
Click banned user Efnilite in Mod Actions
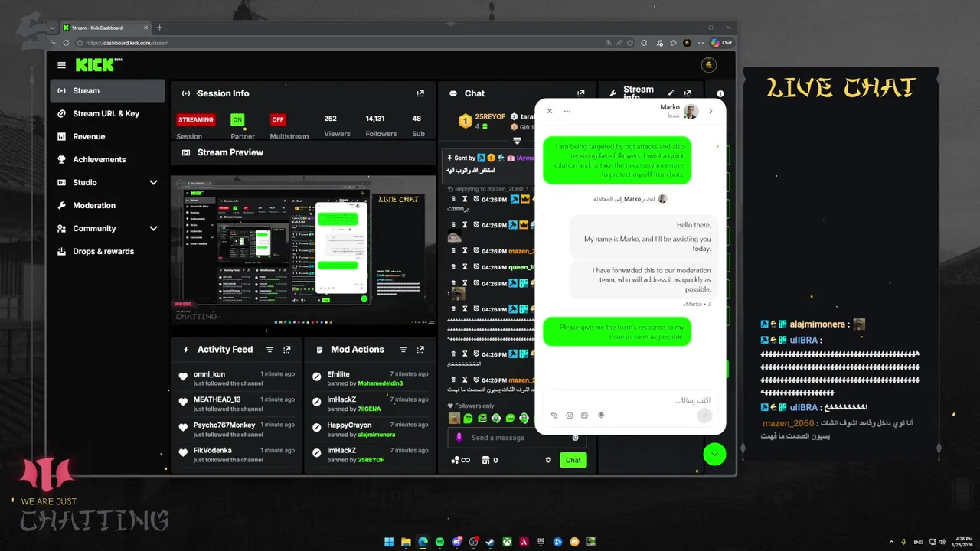pos(338,374)
